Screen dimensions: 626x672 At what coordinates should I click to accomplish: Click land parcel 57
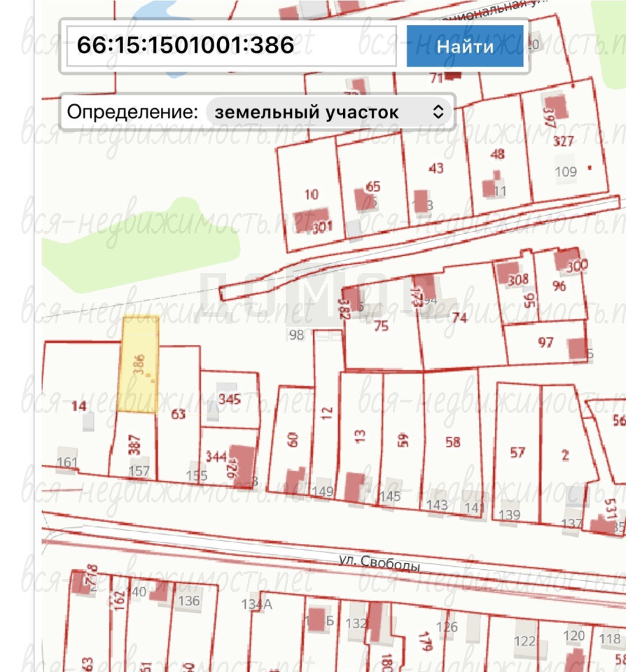coord(517,453)
